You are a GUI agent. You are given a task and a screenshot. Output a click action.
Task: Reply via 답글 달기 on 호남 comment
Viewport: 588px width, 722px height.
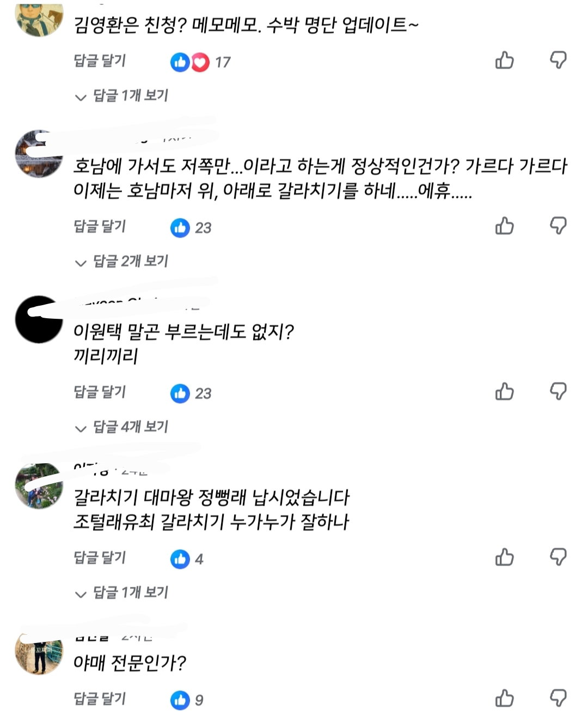click(100, 226)
